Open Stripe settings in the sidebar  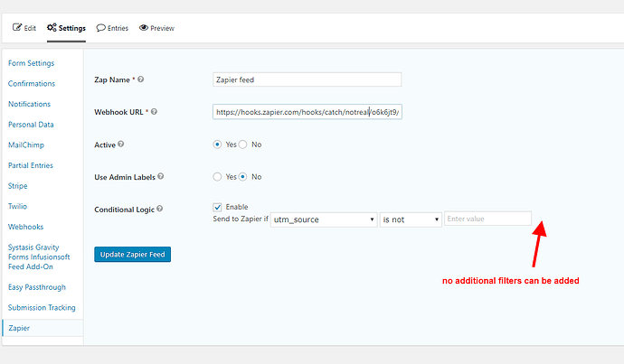17,186
